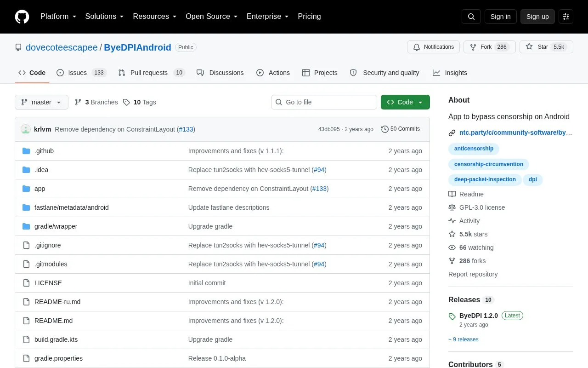Open the search magnifier icon
Image resolution: width=588 pixels, height=368 pixels.
(x=471, y=17)
